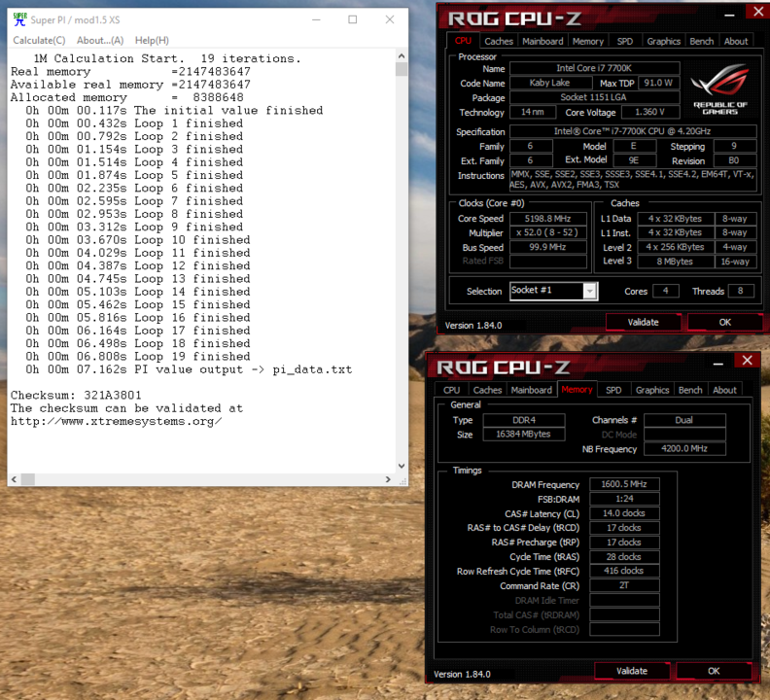Click the xtremesystems.org URL text in Super PI

pos(117,422)
